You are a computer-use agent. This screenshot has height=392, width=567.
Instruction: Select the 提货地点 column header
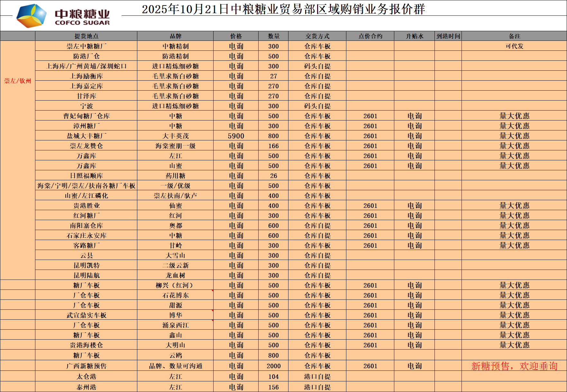(x=86, y=36)
